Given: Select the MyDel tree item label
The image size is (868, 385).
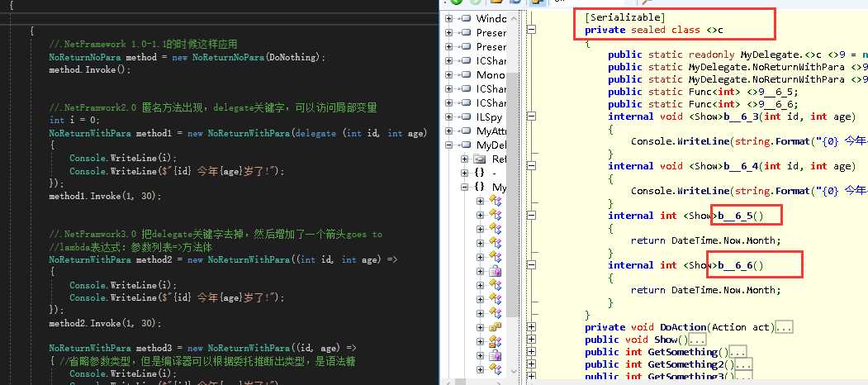Looking at the screenshot, I should point(491,145).
